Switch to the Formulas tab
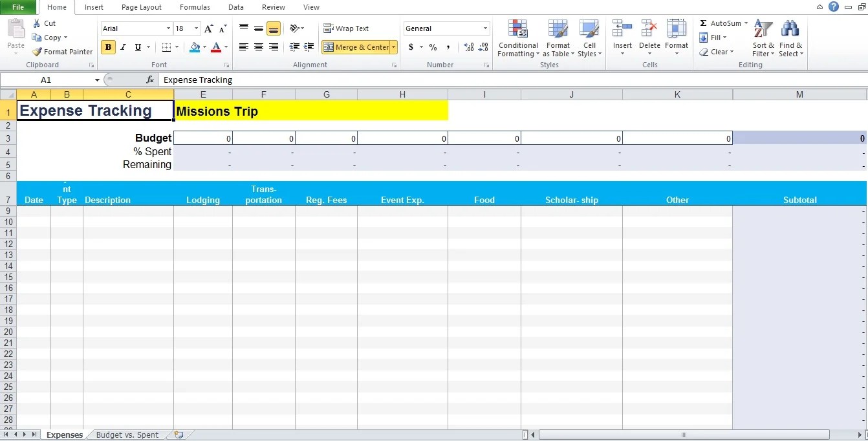 195,7
